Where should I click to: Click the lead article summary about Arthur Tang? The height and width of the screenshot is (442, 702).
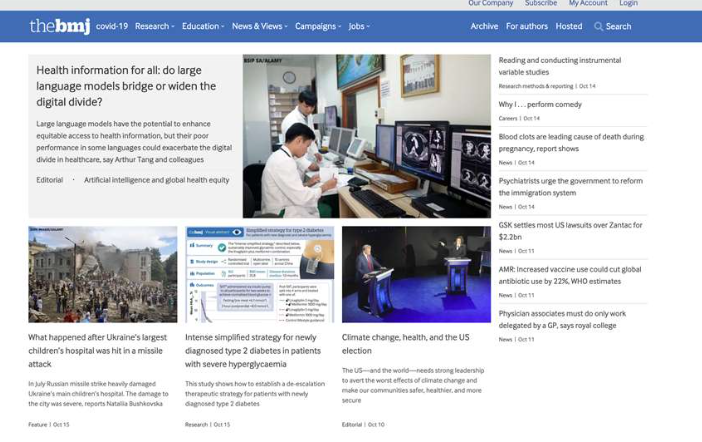134,142
